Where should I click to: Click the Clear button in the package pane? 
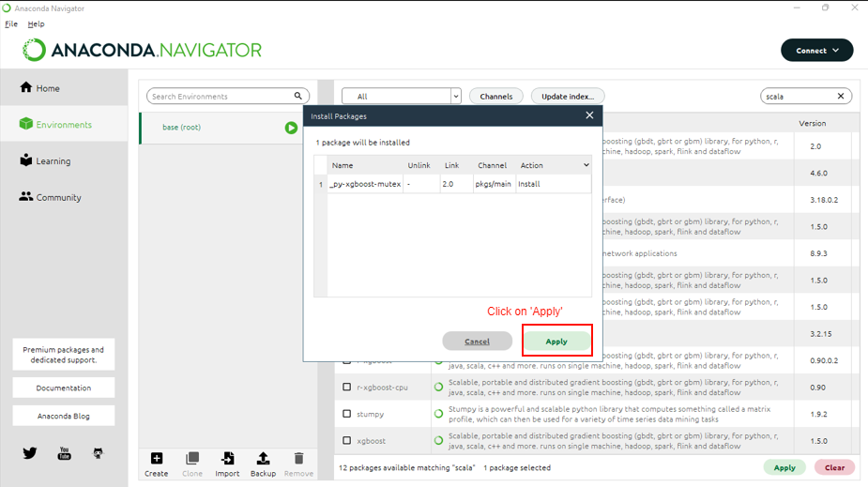[834, 467]
